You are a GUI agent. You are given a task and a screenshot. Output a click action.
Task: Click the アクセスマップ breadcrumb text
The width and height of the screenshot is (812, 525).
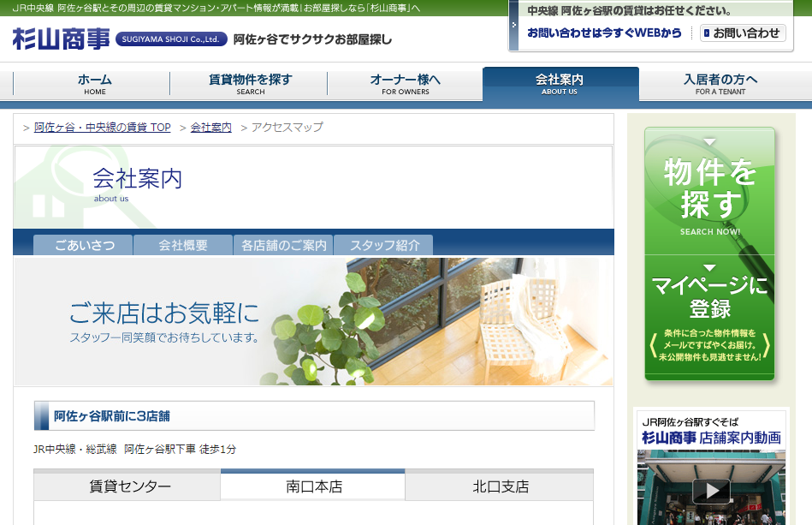click(287, 127)
